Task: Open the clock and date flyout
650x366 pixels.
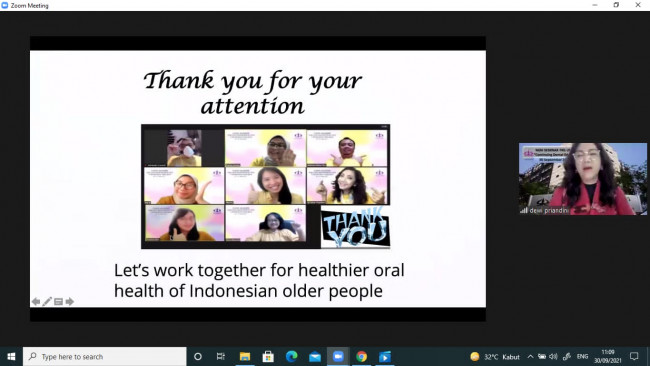Action: tap(608, 356)
